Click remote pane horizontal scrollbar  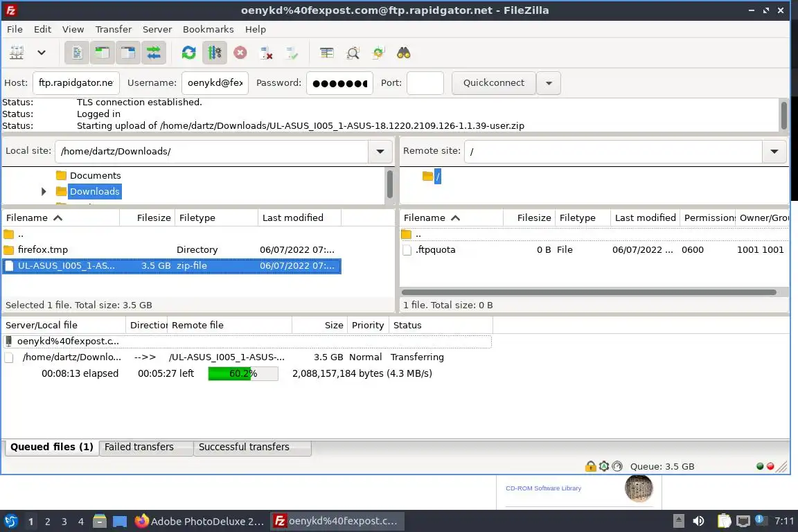589,292
